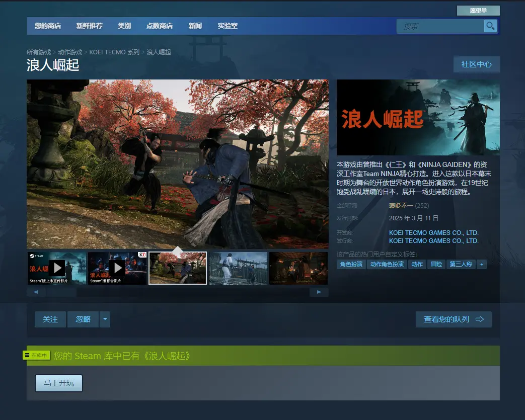Viewport: 525px width, 420px height.
Task: Click the plus icon to add tag
Action: click(x=482, y=264)
